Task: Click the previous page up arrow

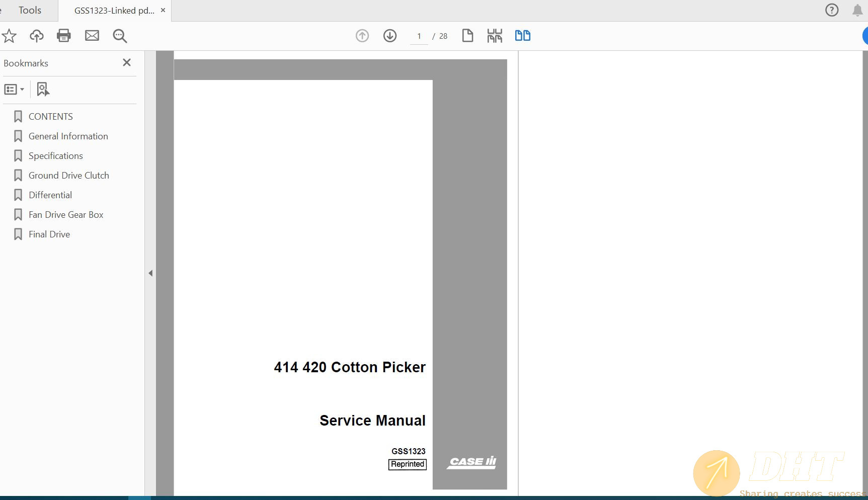Action: point(362,36)
